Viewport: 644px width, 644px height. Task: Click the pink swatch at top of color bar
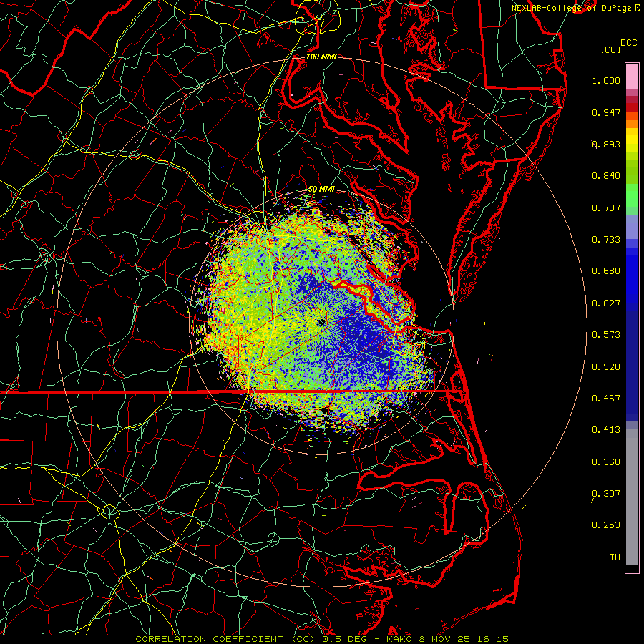click(x=632, y=77)
